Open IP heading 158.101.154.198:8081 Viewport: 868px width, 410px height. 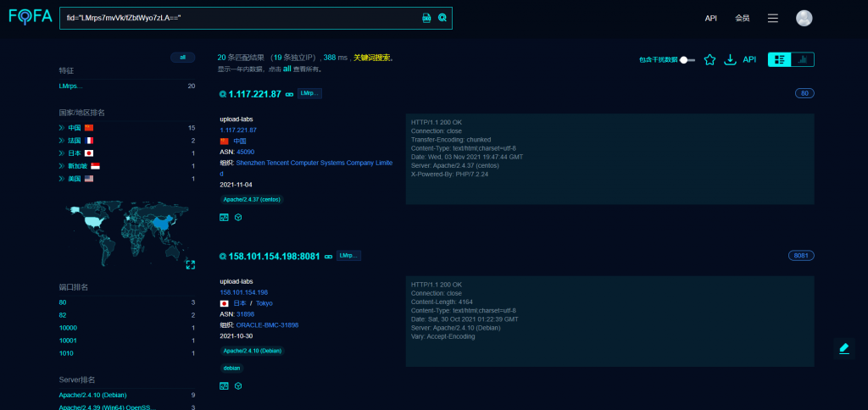[275, 256]
